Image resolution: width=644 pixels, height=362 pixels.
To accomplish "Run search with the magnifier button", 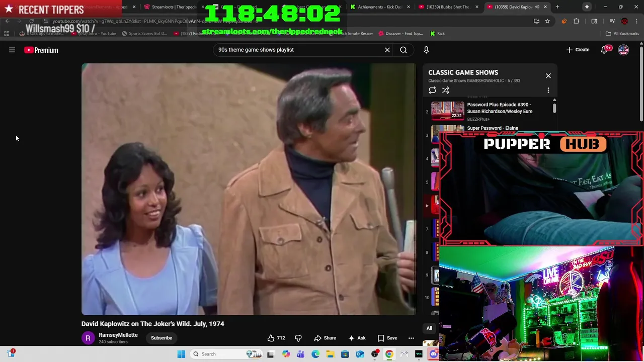I will [404, 50].
